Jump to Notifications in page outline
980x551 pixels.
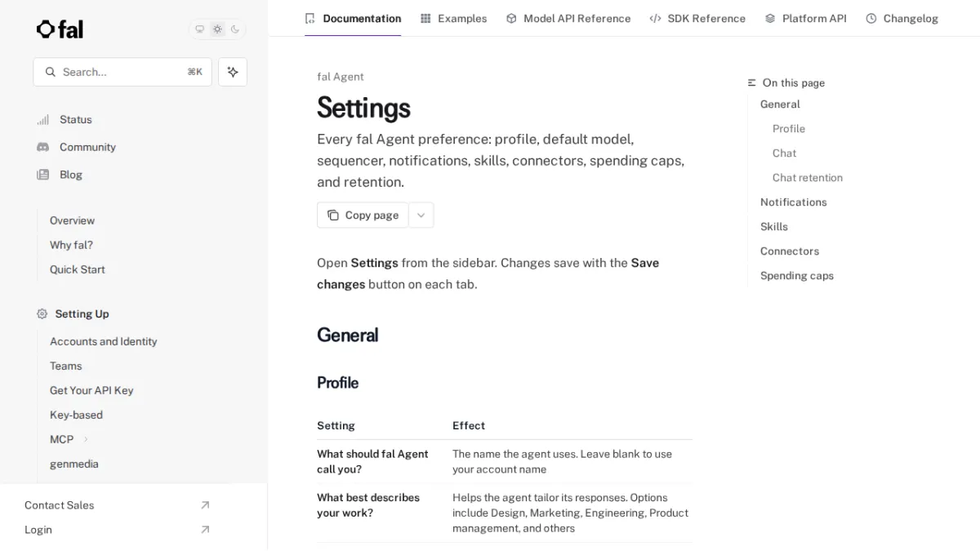coord(794,202)
